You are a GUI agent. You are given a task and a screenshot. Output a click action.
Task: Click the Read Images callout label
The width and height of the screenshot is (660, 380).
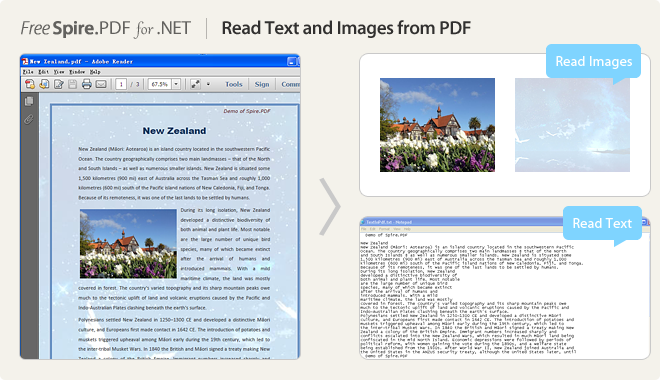point(593,61)
